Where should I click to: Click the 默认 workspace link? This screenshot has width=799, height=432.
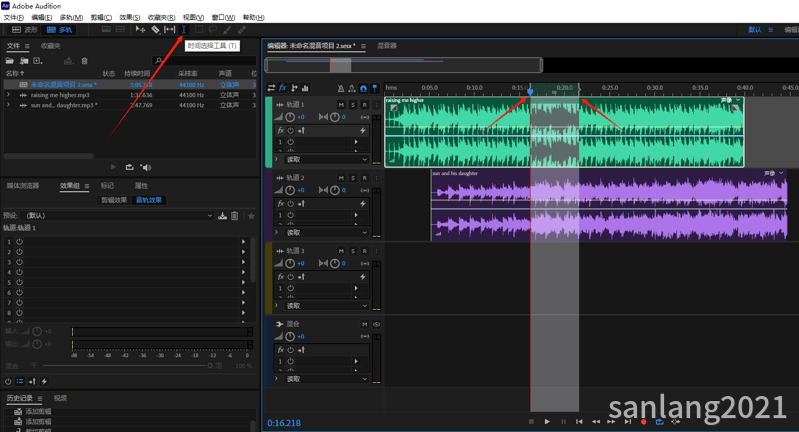[x=755, y=30]
